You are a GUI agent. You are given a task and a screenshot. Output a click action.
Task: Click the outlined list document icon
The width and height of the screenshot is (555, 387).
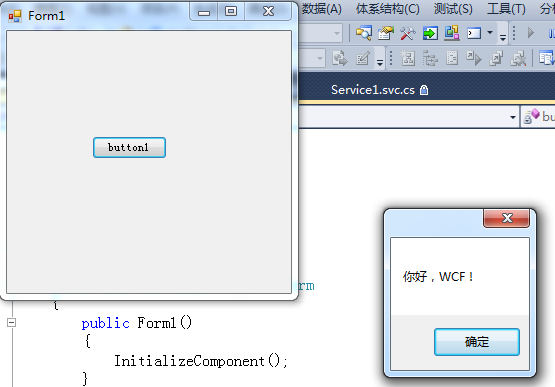tap(452, 58)
